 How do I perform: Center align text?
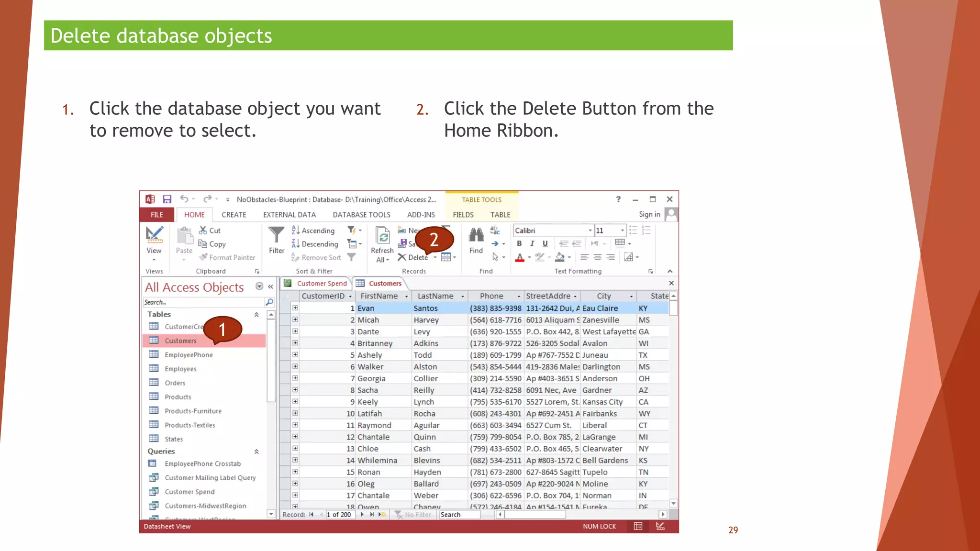598,257
